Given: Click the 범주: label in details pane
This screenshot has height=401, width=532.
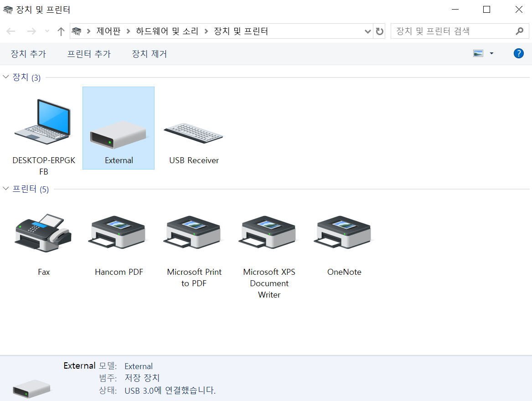Looking at the screenshot, I should pos(108,378).
